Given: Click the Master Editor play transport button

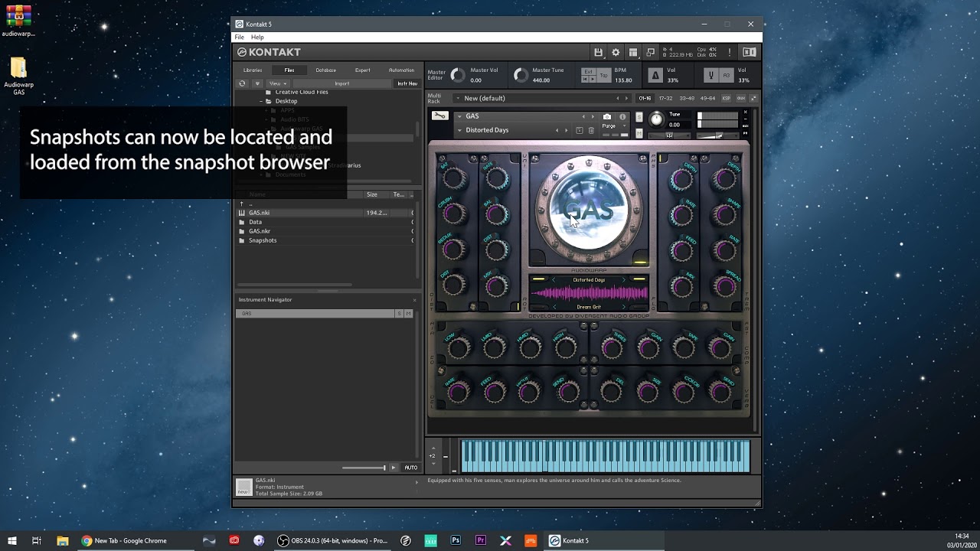Looking at the screenshot, I should tap(593, 79).
